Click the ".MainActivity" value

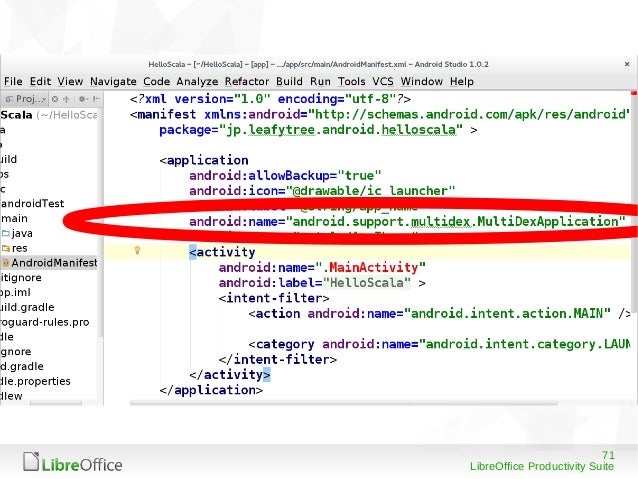[x=369, y=268]
